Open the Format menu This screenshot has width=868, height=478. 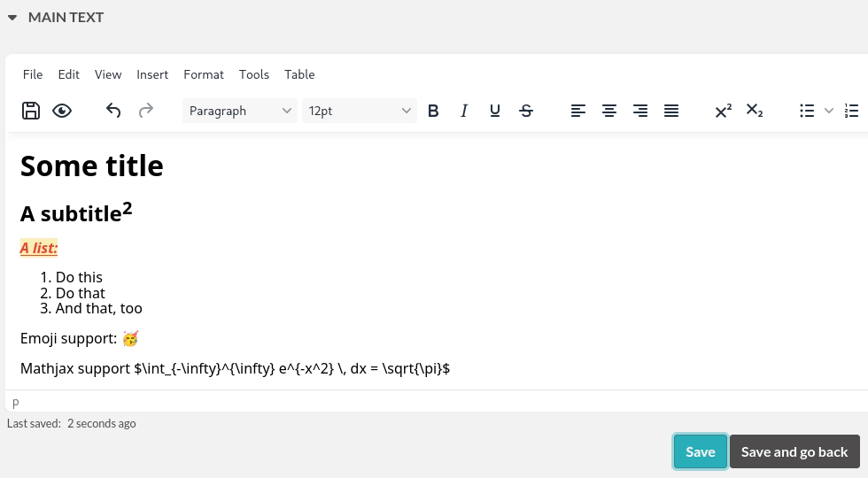(204, 74)
